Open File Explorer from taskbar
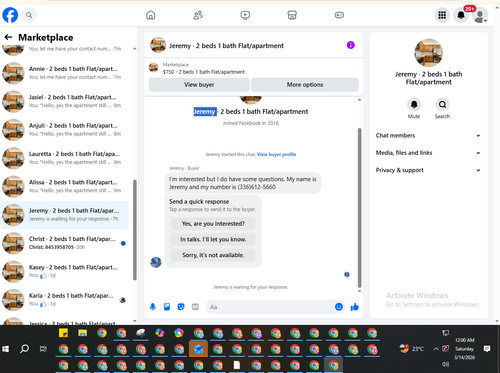Image resolution: width=500 pixels, height=373 pixels. [x=83, y=333]
